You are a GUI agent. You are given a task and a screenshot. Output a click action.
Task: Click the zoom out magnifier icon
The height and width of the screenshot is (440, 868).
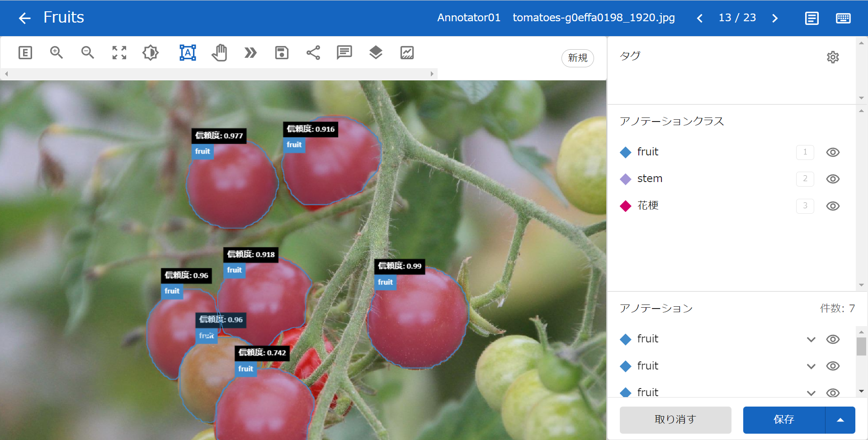[x=88, y=53]
